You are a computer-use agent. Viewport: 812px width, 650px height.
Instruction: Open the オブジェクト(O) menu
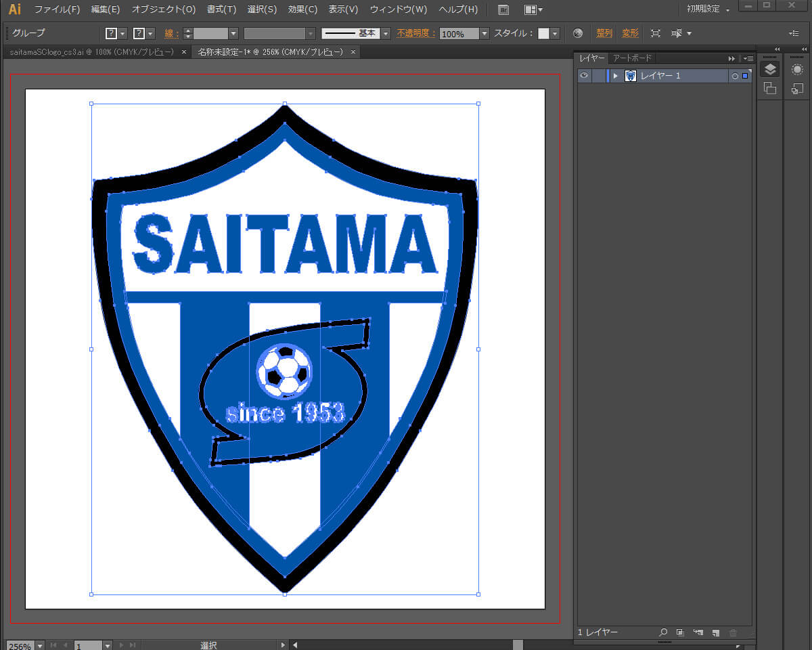[x=164, y=9]
